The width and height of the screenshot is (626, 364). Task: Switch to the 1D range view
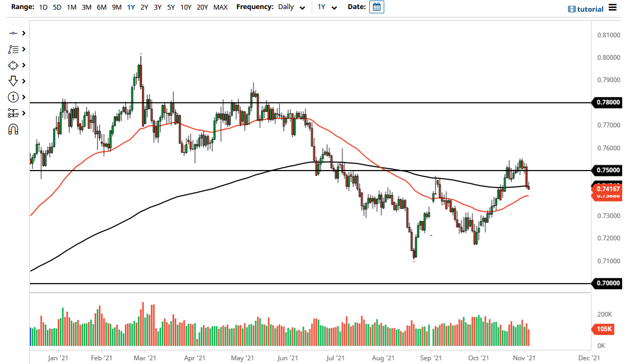click(x=43, y=7)
